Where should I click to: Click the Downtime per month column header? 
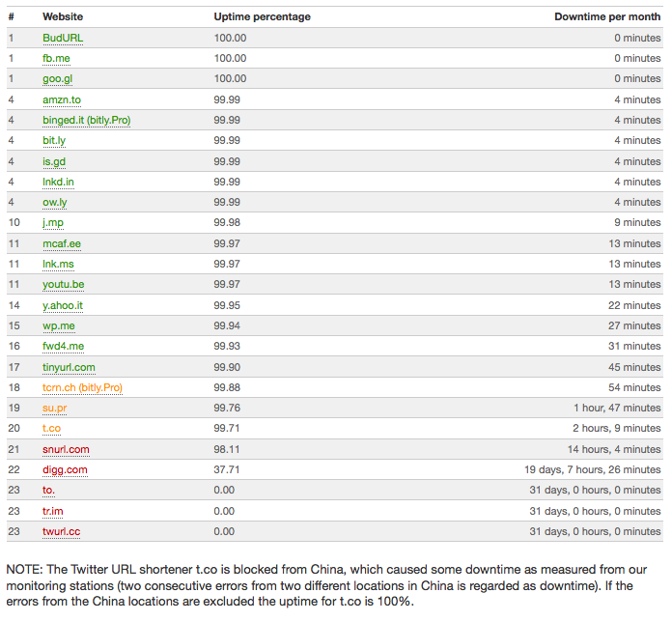(607, 16)
